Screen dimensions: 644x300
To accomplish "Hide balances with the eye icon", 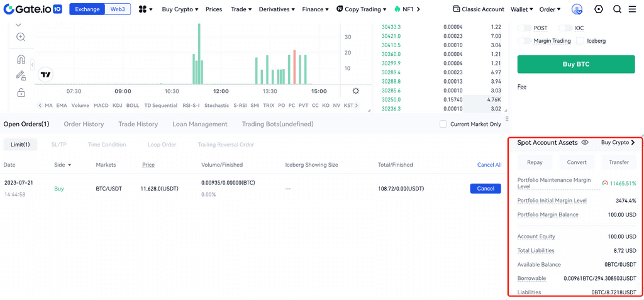I will tap(586, 142).
